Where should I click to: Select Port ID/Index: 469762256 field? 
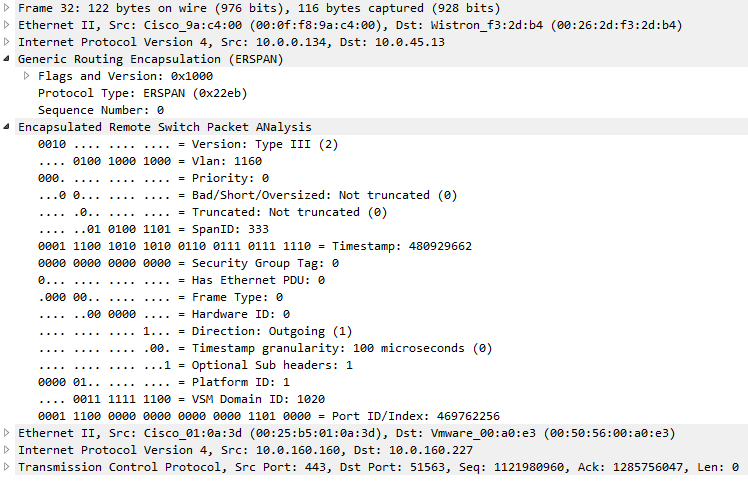coord(269,416)
